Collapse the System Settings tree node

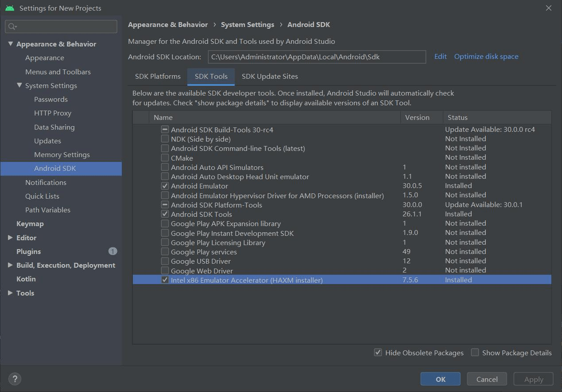[x=19, y=85]
